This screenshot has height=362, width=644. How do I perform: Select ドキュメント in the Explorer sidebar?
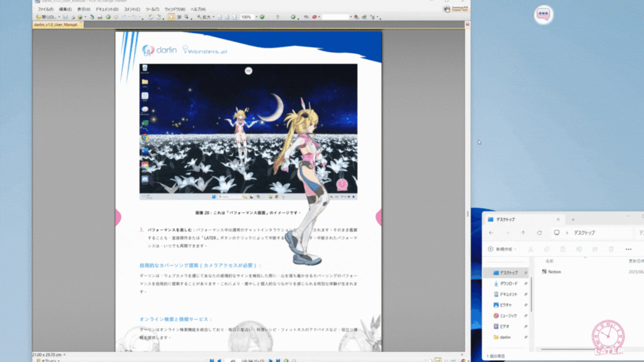click(506, 294)
